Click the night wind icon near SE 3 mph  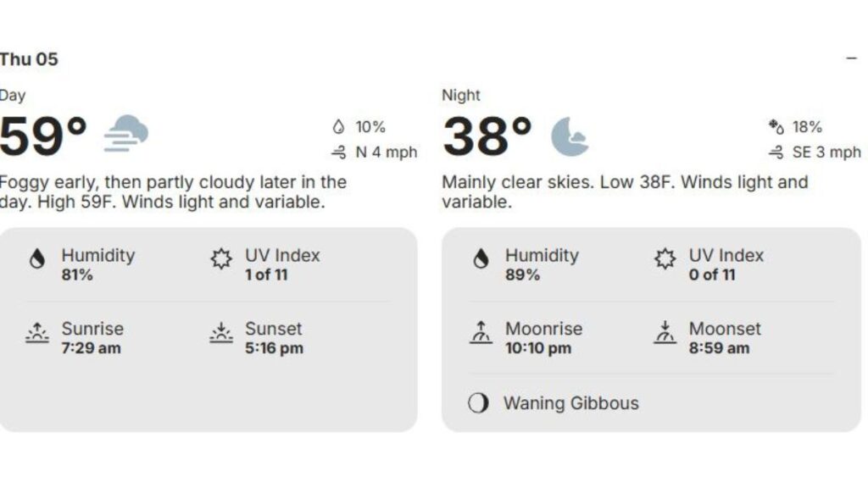coord(776,152)
